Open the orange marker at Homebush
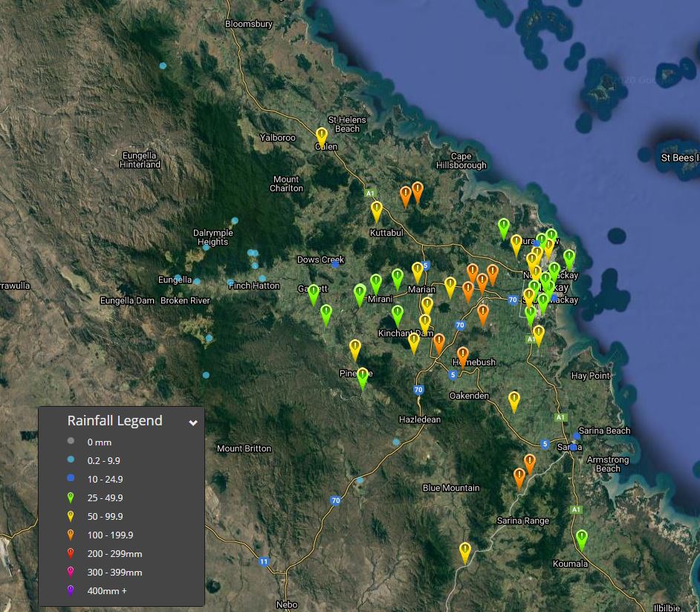The height and width of the screenshot is (612, 700). (463, 355)
